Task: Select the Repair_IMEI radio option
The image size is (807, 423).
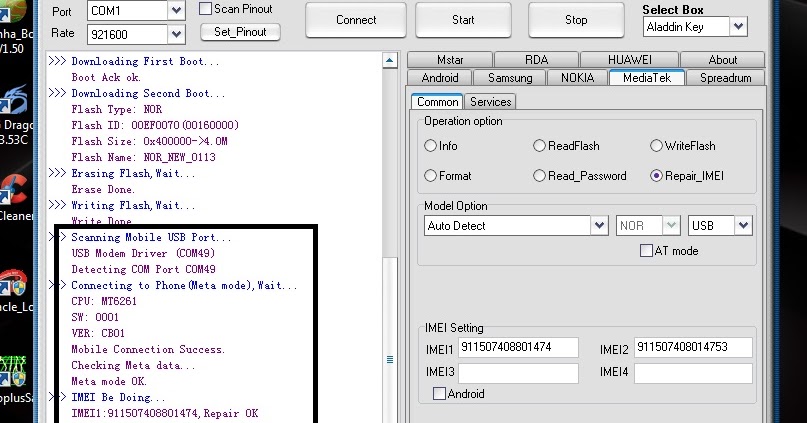Action: (656, 175)
